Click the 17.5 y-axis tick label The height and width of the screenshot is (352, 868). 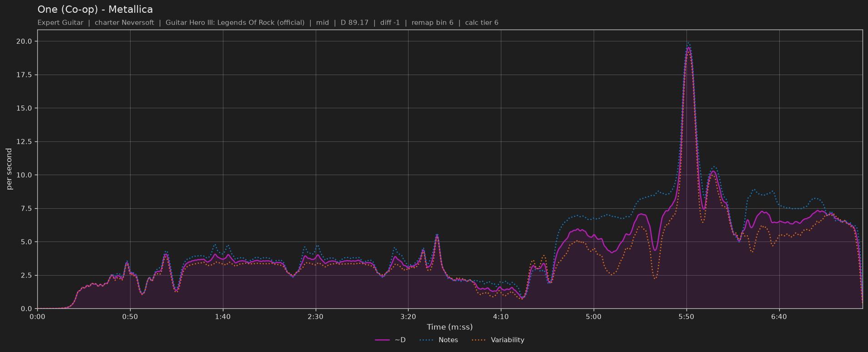pos(25,75)
